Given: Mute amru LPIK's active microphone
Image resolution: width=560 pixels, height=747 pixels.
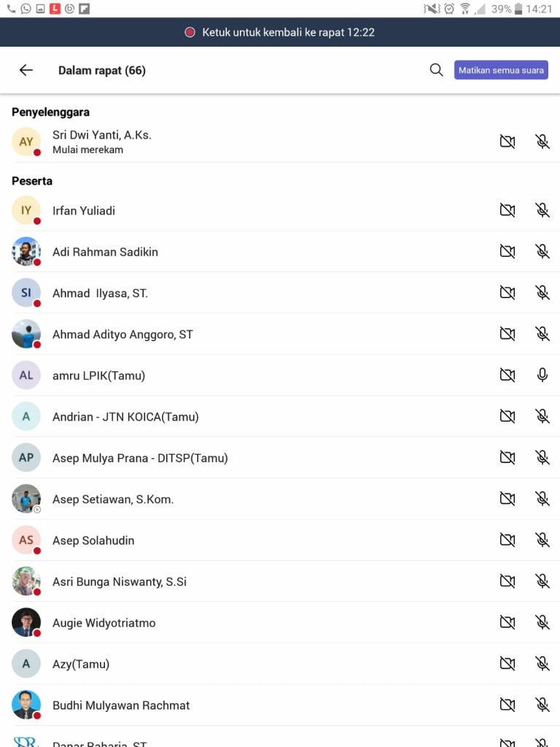Looking at the screenshot, I should click(542, 375).
